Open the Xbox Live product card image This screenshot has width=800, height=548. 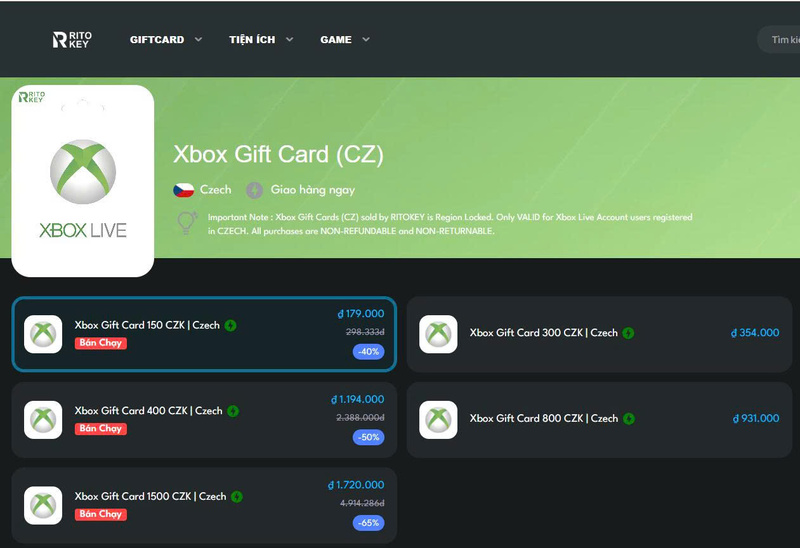coord(83,181)
